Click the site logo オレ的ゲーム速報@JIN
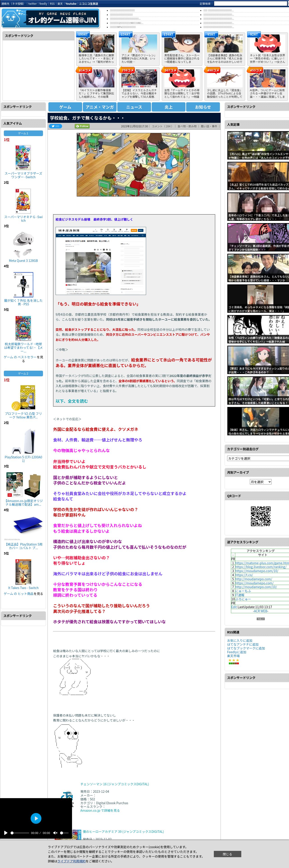Viewport: 289px width, 868px height. click(x=50, y=18)
